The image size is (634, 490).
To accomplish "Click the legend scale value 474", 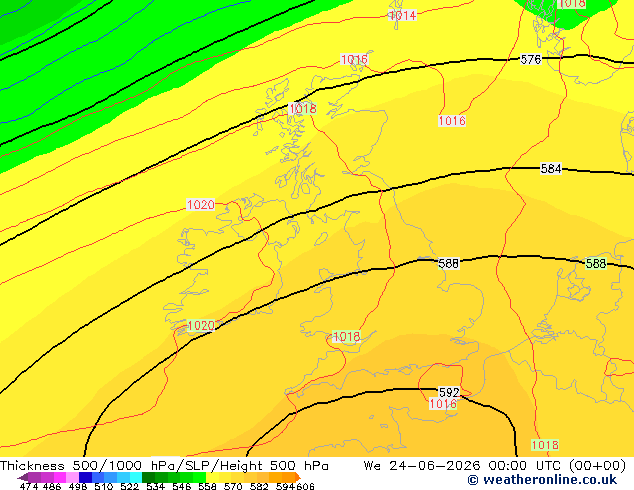I will coord(29,486).
